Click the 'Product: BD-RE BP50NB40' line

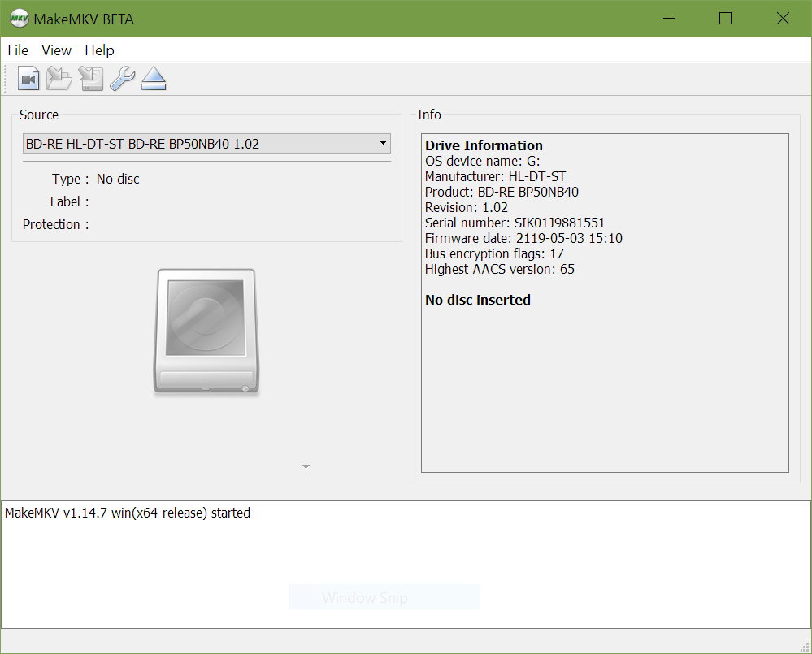coord(502,192)
